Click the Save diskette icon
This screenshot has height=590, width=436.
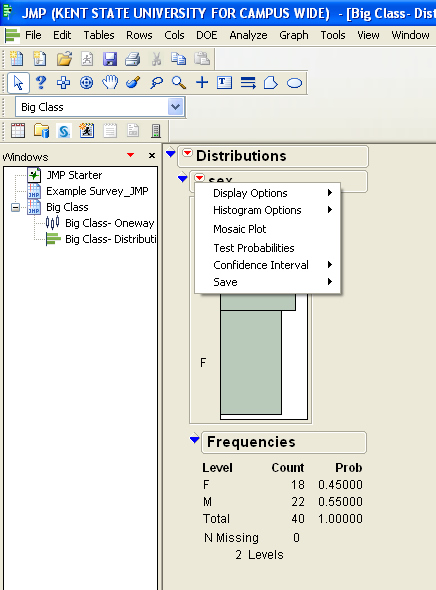[110, 59]
